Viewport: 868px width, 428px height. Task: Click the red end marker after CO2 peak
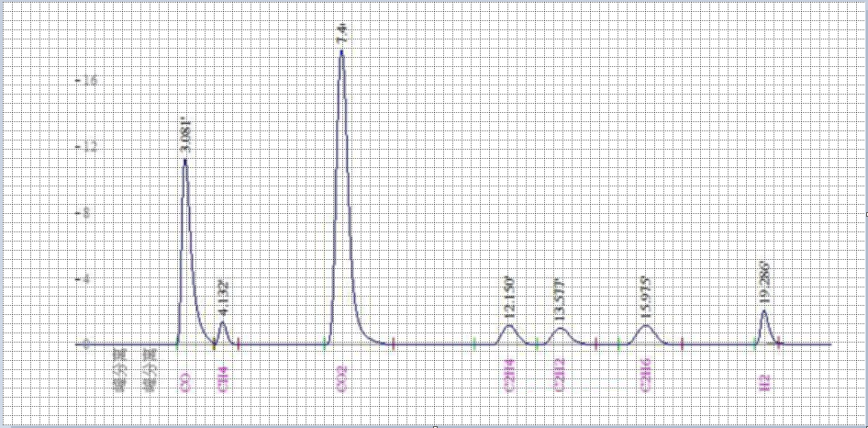tap(394, 344)
